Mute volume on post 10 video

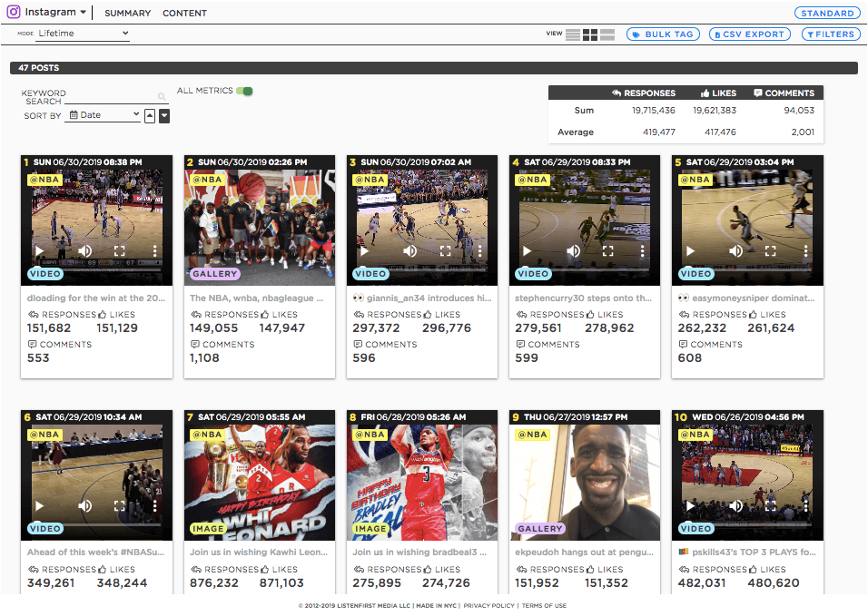click(735, 505)
